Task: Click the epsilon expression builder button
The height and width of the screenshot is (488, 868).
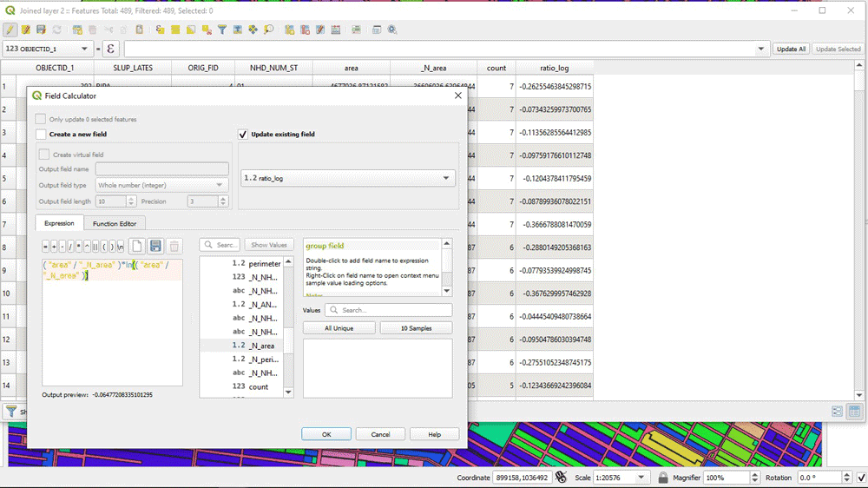Action: pyautogui.click(x=111, y=49)
